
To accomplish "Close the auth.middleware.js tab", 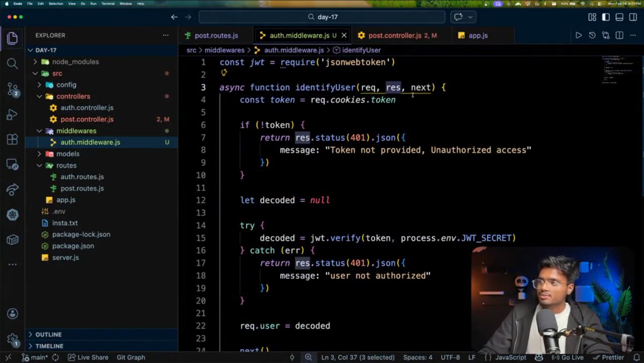I will point(344,35).
